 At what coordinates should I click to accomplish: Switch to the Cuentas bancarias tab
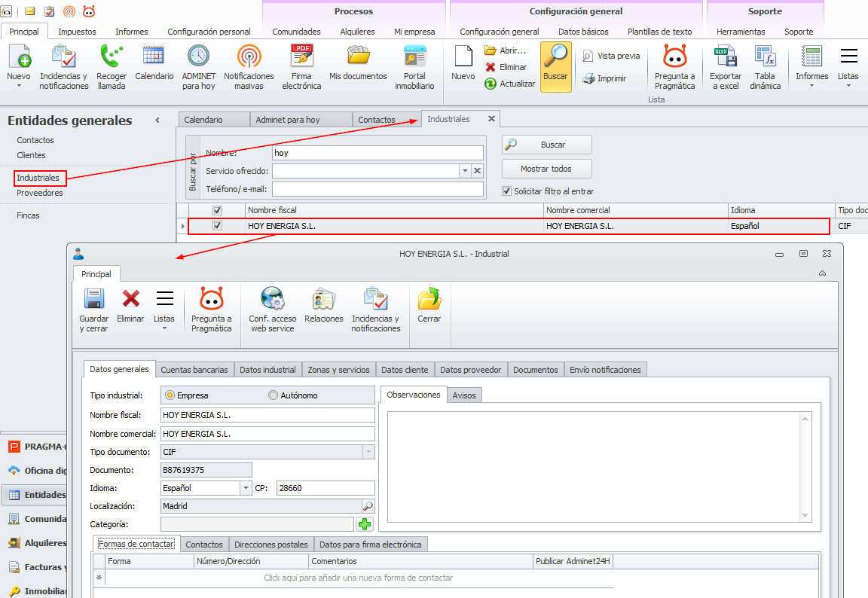(194, 370)
